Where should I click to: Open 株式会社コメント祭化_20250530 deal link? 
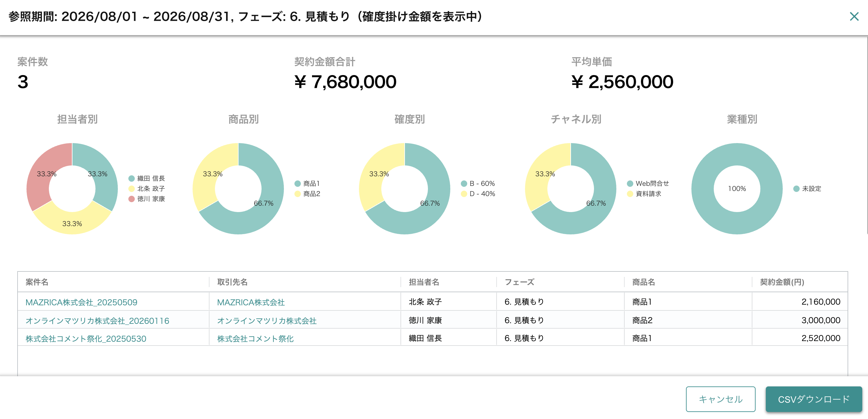pos(86,339)
